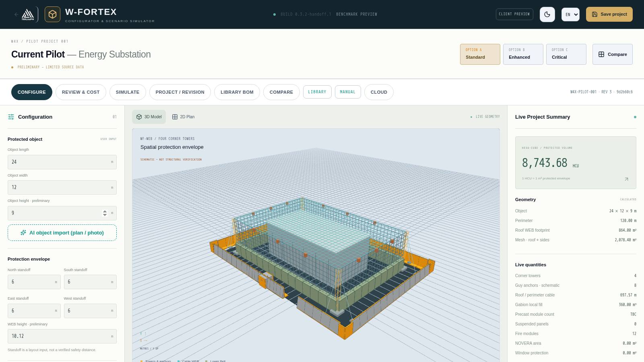The width and height of the screenshot is (644, 362).
Task: Switch to 2D Plan view
Action: point(183,117)
